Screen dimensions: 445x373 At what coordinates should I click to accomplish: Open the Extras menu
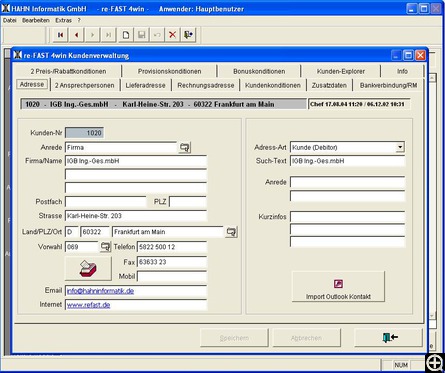[x=63, y=20]
